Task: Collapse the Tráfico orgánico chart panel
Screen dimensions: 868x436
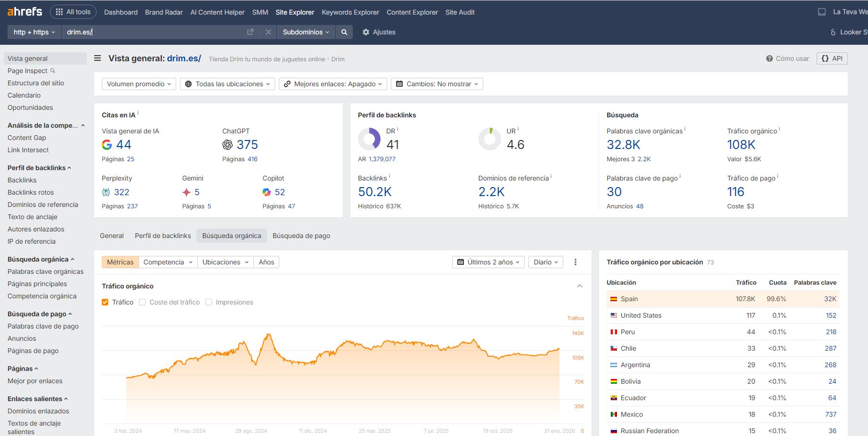Action: (x=580, y=285)
